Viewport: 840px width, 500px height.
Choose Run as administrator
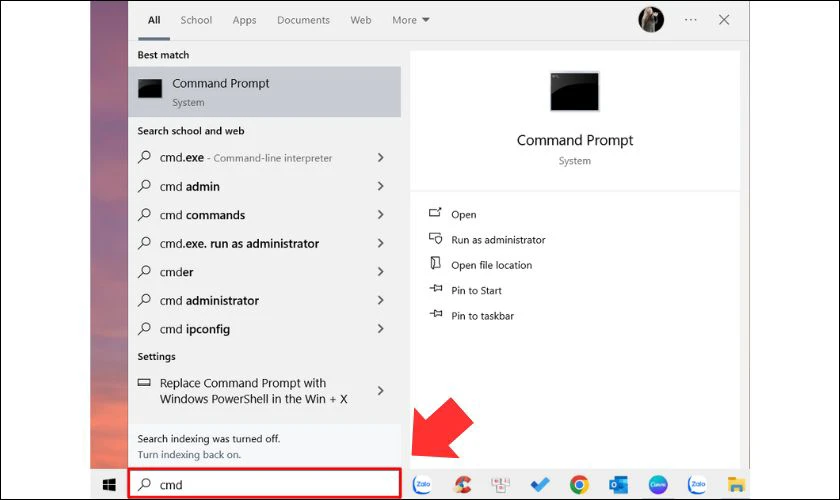[x=498, y=240]
